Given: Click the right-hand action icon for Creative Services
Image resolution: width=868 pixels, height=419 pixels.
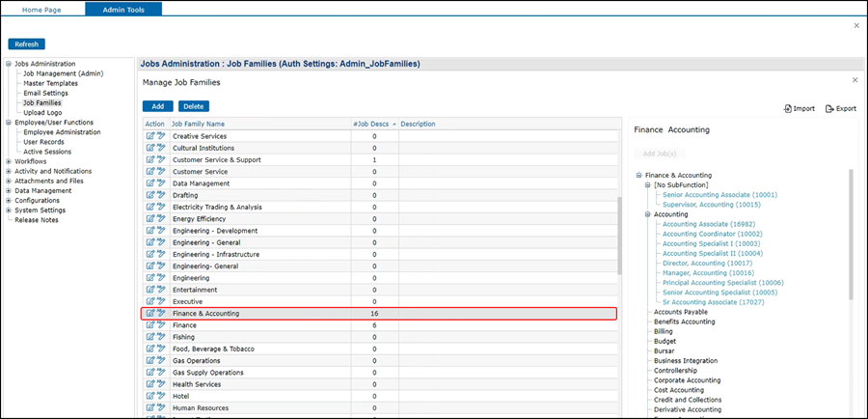Looking at the screenshot, I should (161, 136).
